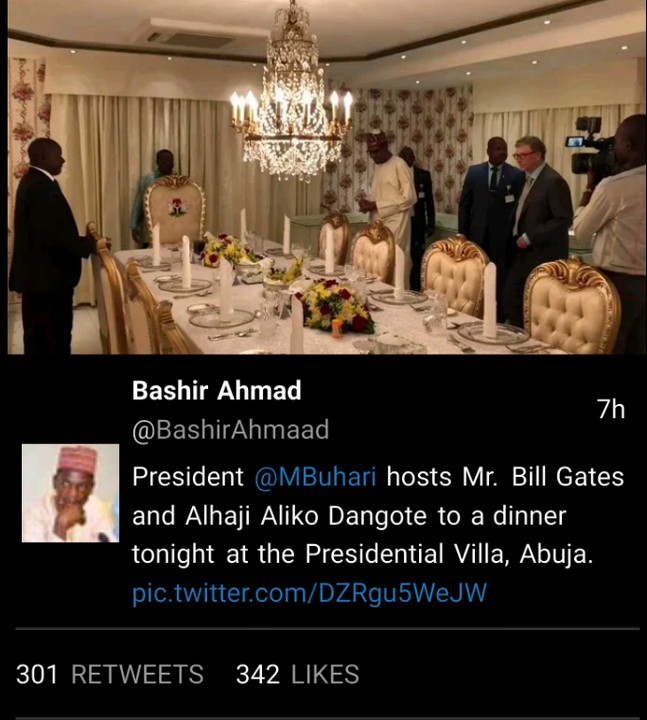Image resolution: width=647 pixels, height=720 pixels.
Task: Open the @MBuhari mention link
Action: pos(315,476)
